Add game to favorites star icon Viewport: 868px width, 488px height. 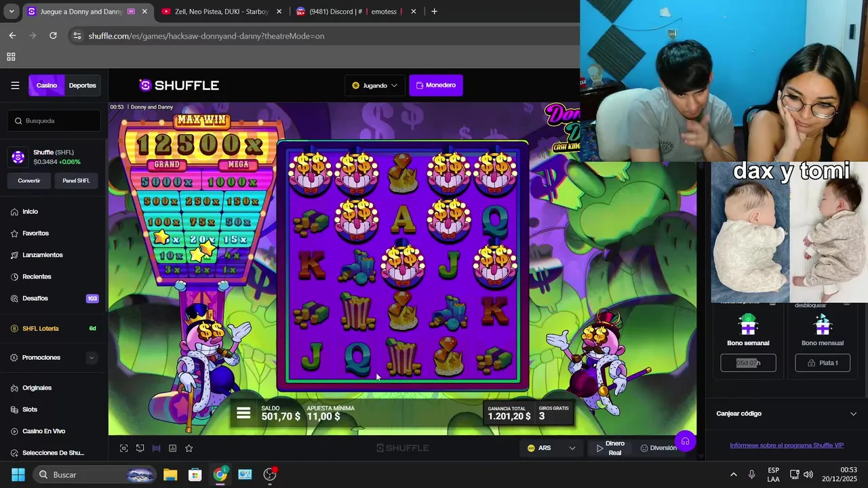[189, 448]
